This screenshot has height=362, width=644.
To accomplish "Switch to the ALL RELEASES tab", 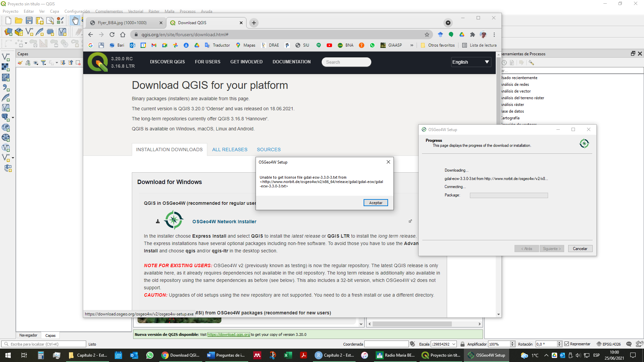I will 230,149.
